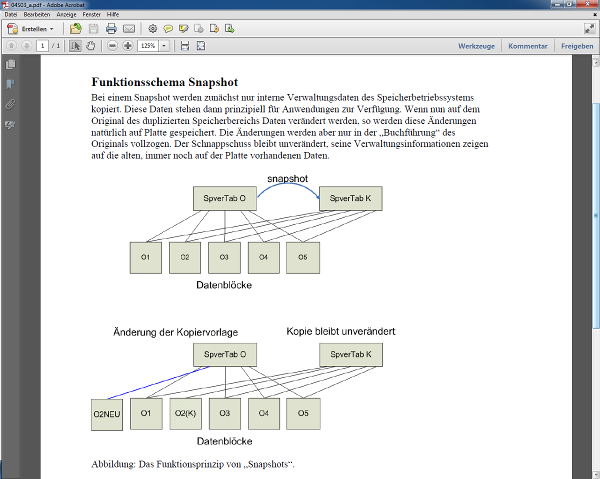Toggle the text selection cursor tool
600x479 pixels.
[76, 46]
